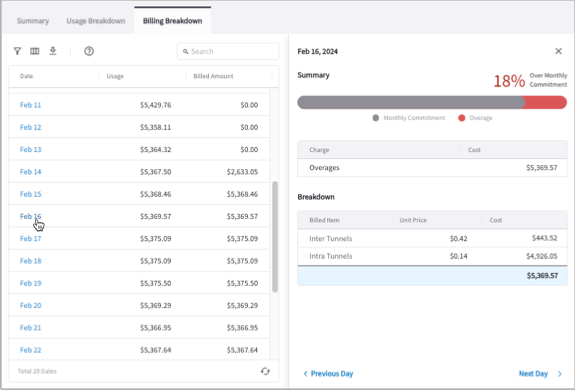575x390 pixels.
Task: Click the Total 29 Dates footer text
Action: 37,371
